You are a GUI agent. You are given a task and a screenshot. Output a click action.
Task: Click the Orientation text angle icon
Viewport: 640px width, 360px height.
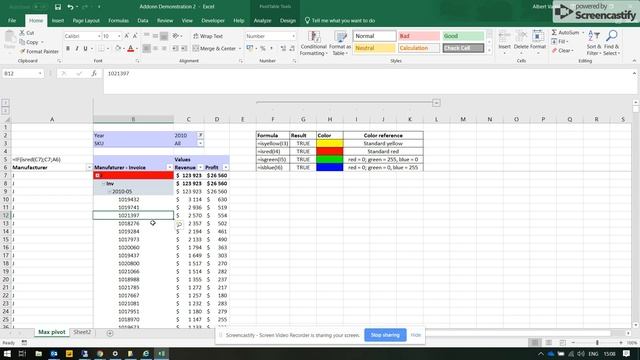(x=176, y=36)
